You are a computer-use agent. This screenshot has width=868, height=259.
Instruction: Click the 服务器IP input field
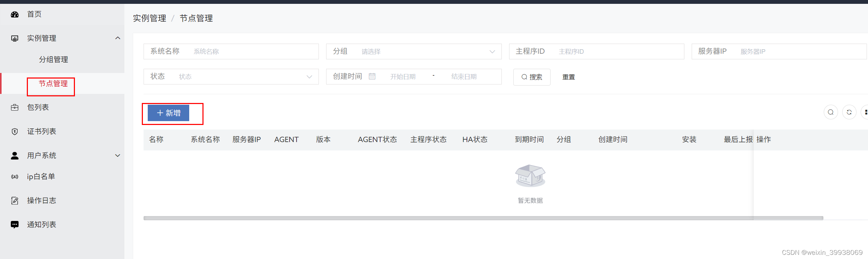779,52
